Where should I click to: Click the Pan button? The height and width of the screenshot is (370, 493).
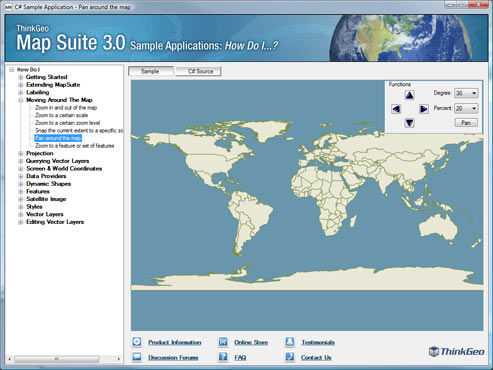(x=466, y=123)
